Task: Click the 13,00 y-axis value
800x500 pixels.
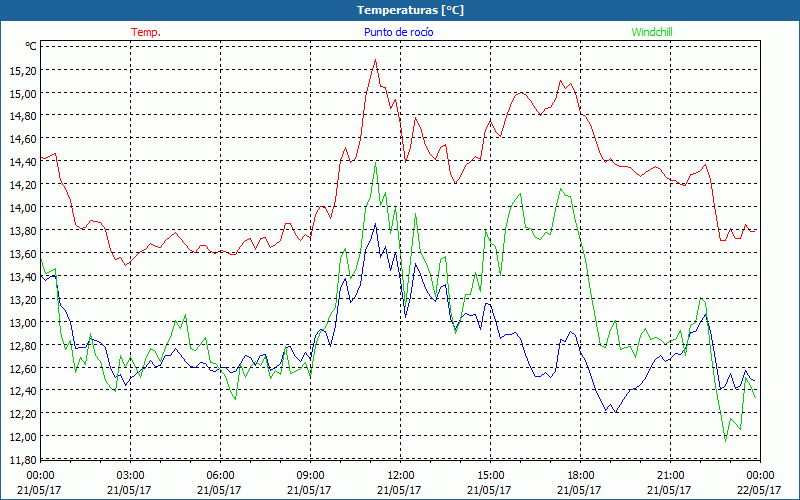Action: [x=23, y=322]
